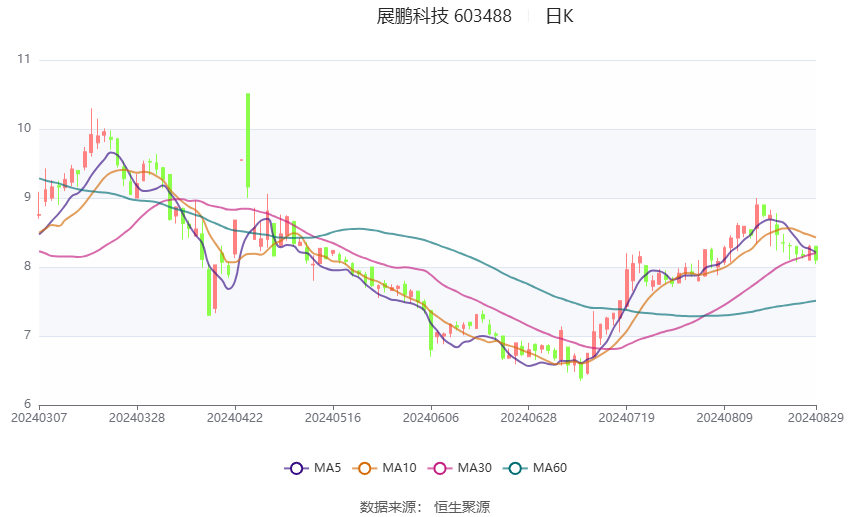
Task: Toggle the MA5 legend series
Action: [x=313, y=468]
